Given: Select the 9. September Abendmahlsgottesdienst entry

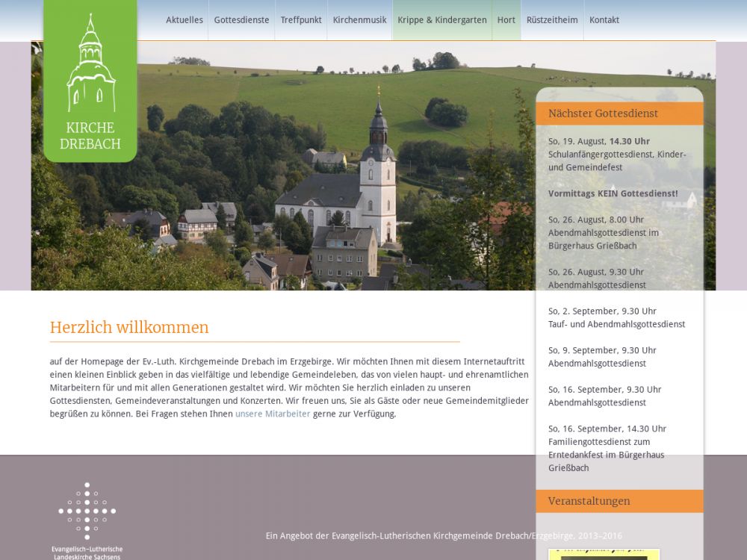Looking at the screenshot, I should click(x=602, y=357).
